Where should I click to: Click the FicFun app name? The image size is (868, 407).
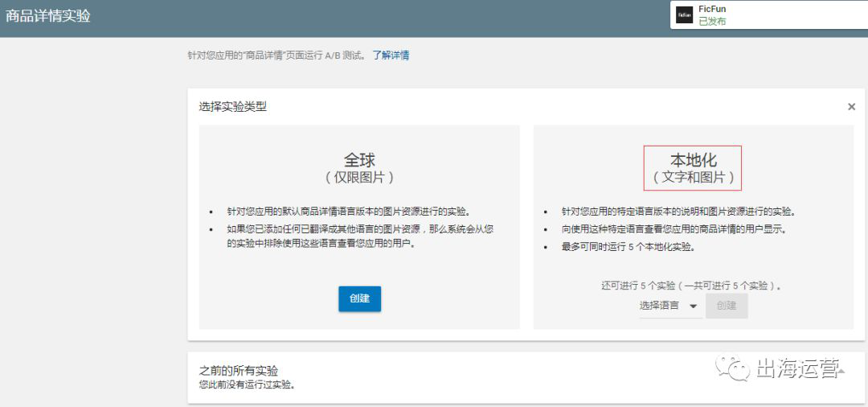tap(712, 9)
